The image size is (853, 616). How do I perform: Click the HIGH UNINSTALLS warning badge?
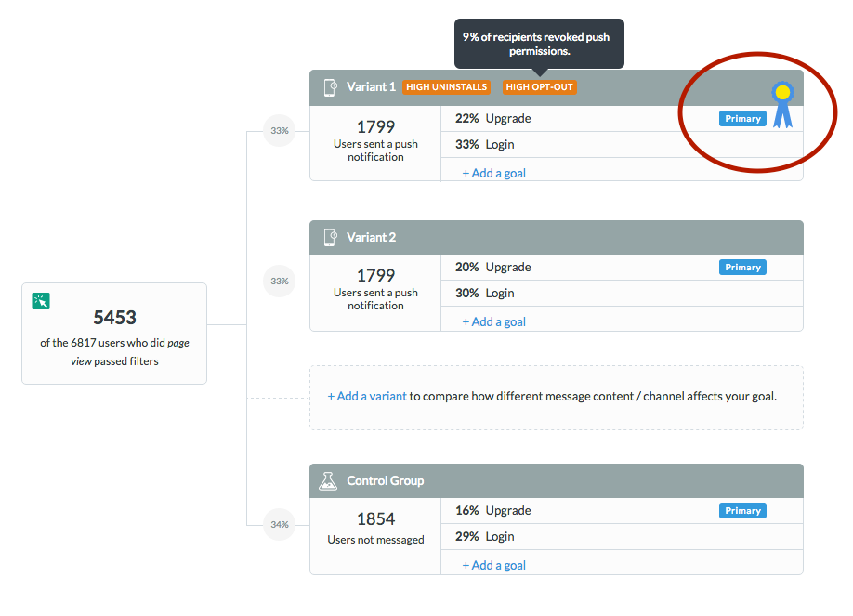[447, 86]
